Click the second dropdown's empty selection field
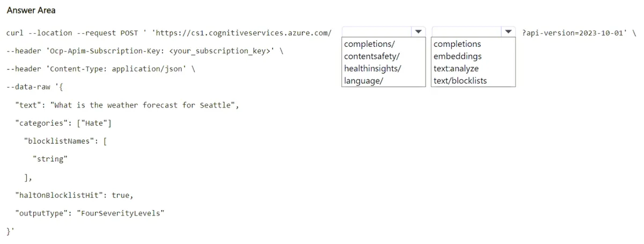This screenshot has height=244, width=644. 466,32
